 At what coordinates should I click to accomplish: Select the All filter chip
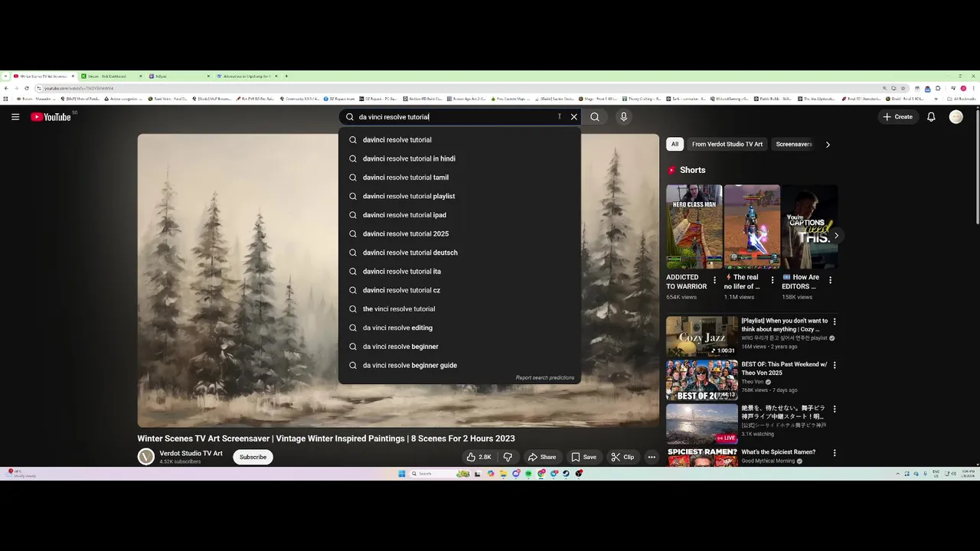tap(675, 144)
